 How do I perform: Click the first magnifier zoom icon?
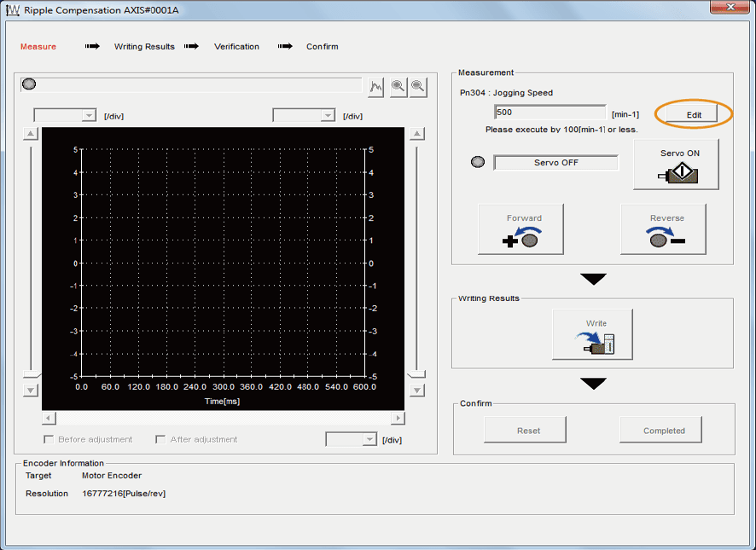point(398,86)
